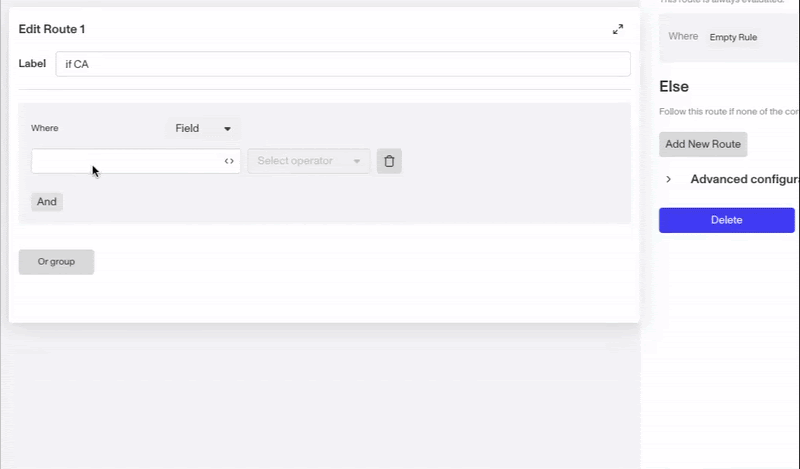The width and height of the screenshot is (800, 469).
Task: Click the Where label in condition group
Action: [45, 128]
